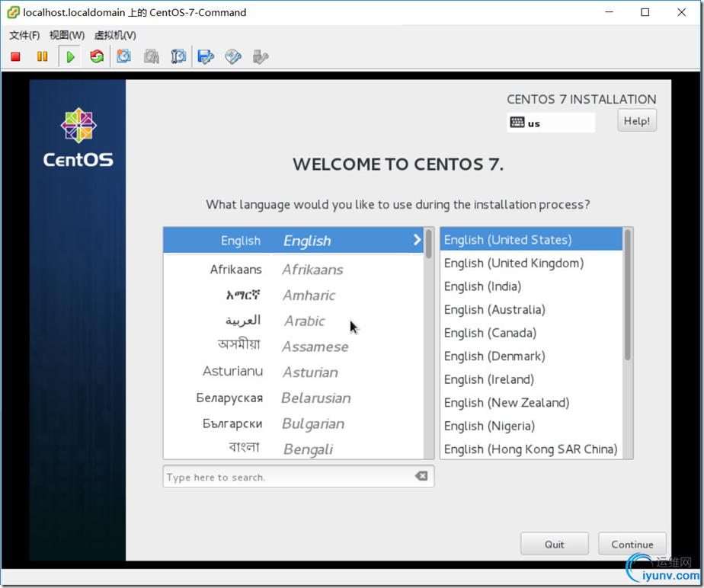Click the revert to snapshot icon
The height and width of the screenshot is (588, 704).
pyautogui.click(x=152, y=56)
